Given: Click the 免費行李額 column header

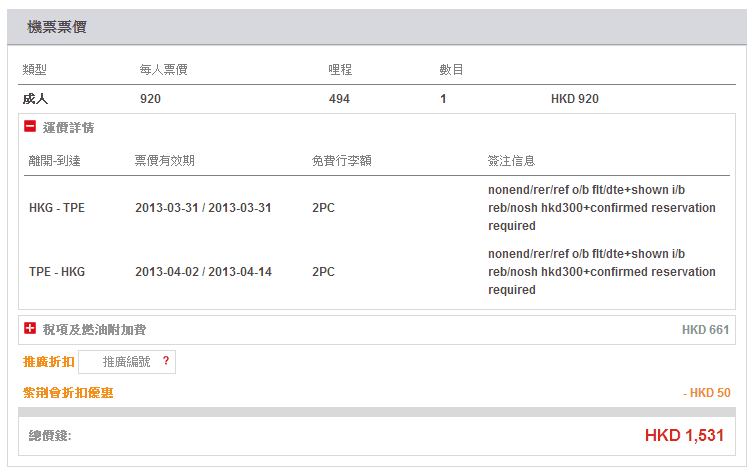Looking at the screenshot, I should pyautogui.click(x=342, y=161).
